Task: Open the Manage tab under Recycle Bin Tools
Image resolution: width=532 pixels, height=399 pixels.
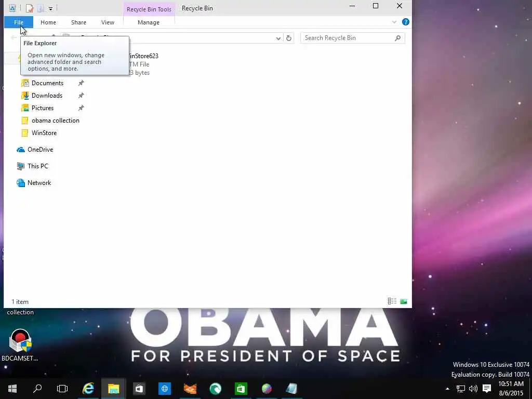Action: pos(149,22)
